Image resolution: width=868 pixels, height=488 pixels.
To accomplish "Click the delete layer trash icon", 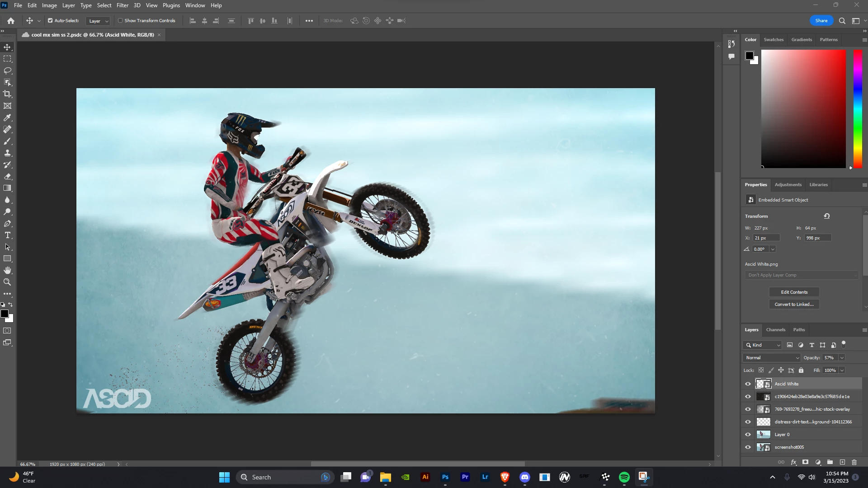I will click(x=854, y=462).
